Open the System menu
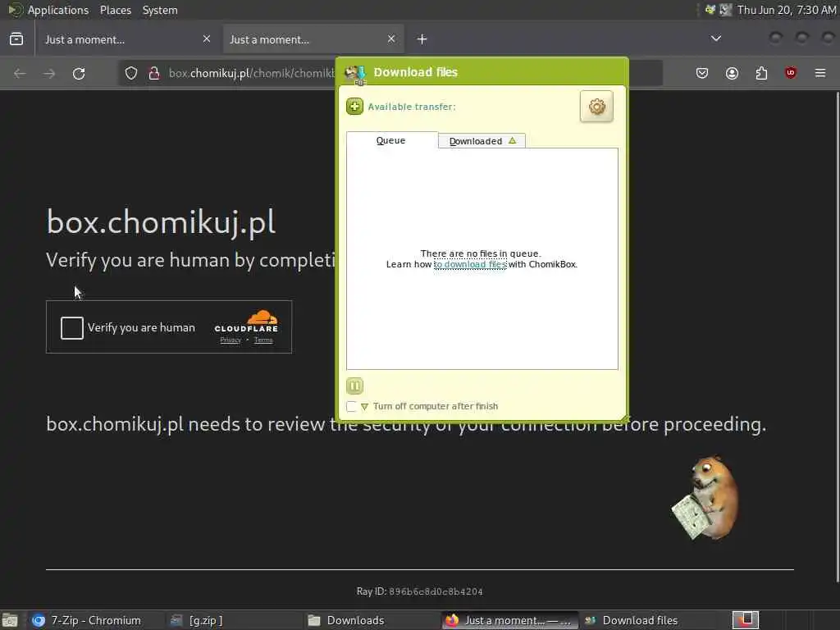Image resolution: width=840 pixels, height=630 pixels. 160,10
